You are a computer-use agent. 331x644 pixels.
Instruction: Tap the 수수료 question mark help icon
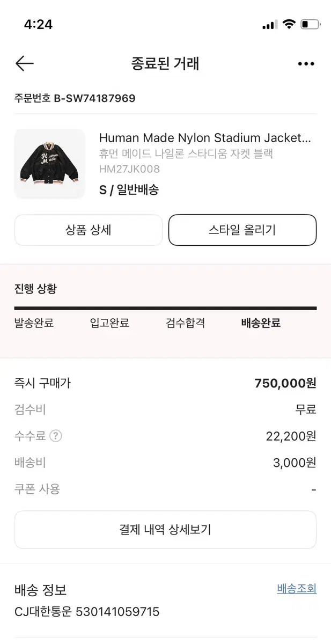coord(56,436)
